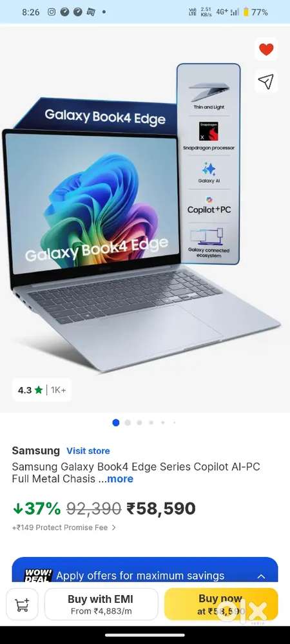Viewport: 290px width, 644px height.
Task: Tap the share arrow icon
Action: 266,82
